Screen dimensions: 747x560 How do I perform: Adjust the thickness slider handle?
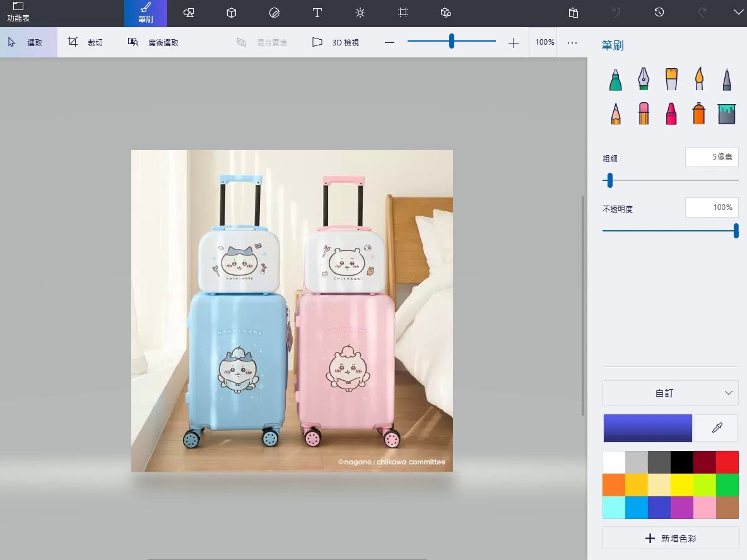[610, 180]
